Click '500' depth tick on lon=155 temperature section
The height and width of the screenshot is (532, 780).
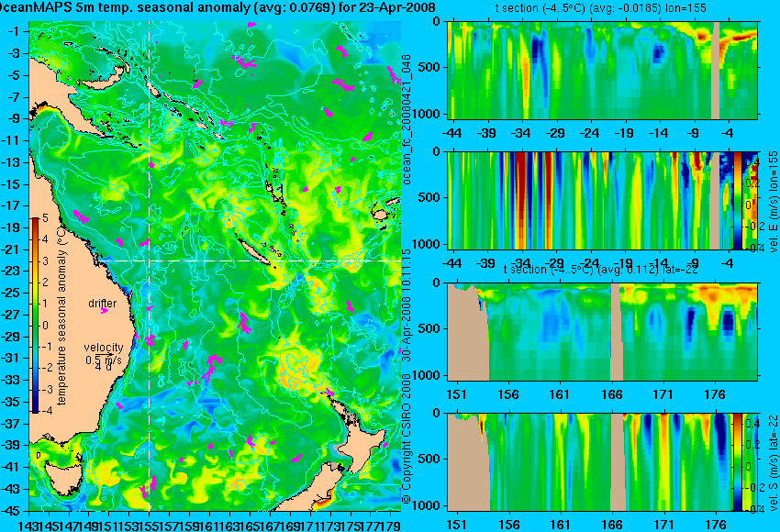pos(429,67)
